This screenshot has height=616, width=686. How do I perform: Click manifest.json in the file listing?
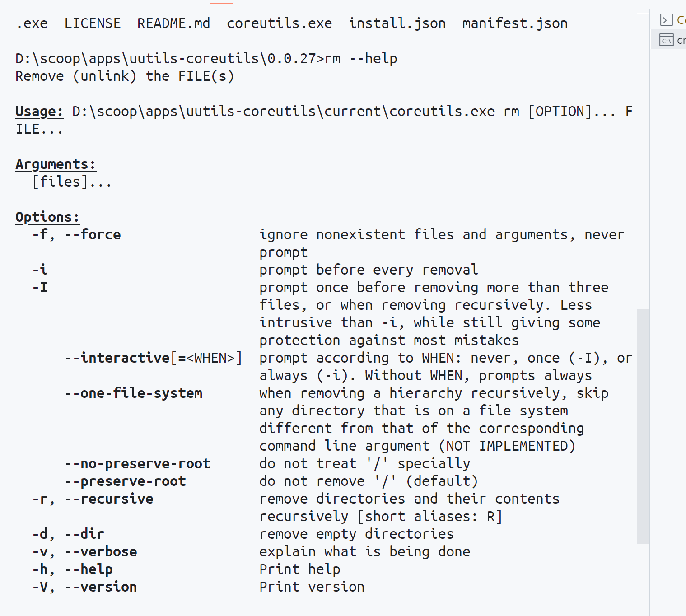click(x=515, y=23)
